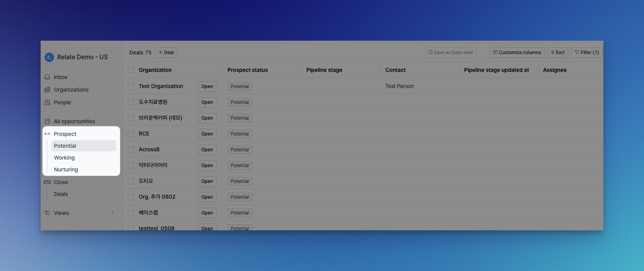The height and width of the screenshot is (271, 644).
Task: Click the Prospect double-arrow icon
Action: pyautogui.click(x=47, y=134)
